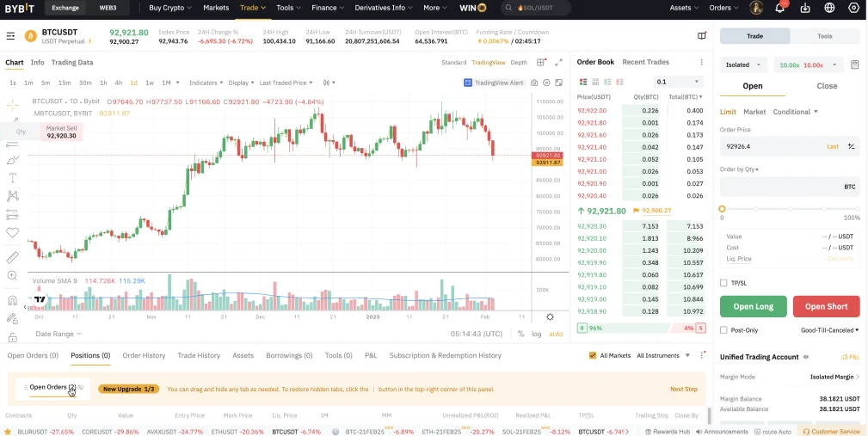The width and height of the screenshot is (868, 436).
Task: Open the candlestick chart type selector
Action: pyautogui.click(x=329, y=83)
